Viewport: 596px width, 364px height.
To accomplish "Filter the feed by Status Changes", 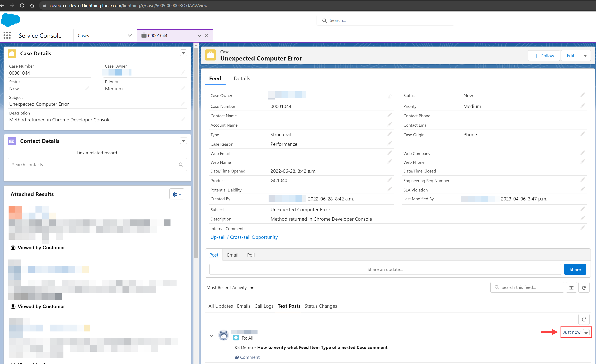I will 321,306.
